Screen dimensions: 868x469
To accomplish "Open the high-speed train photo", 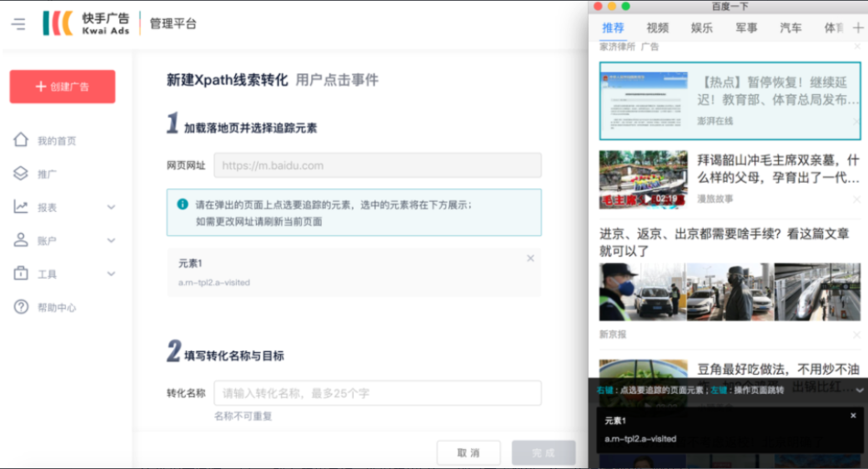I will 818,292.
